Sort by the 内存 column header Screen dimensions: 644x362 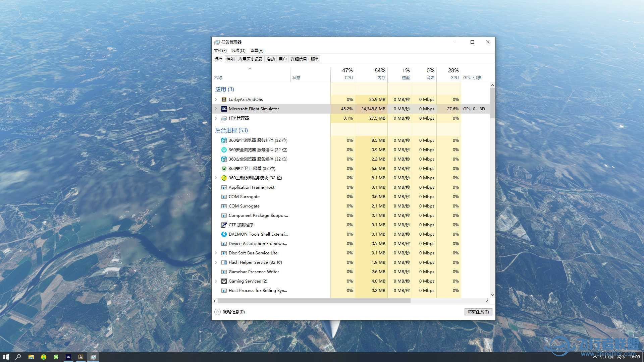(x=371, y=74)
